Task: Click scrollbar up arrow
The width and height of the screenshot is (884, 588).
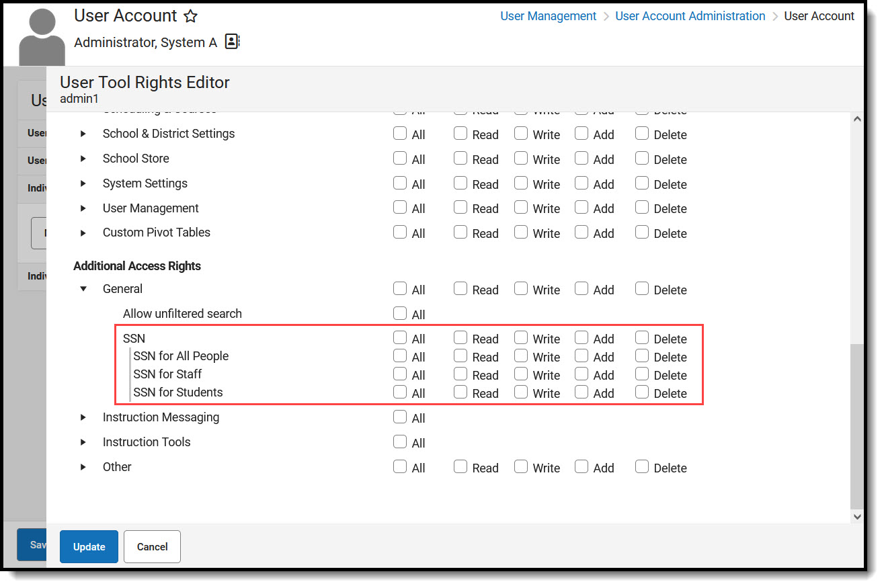Action: 856,119
